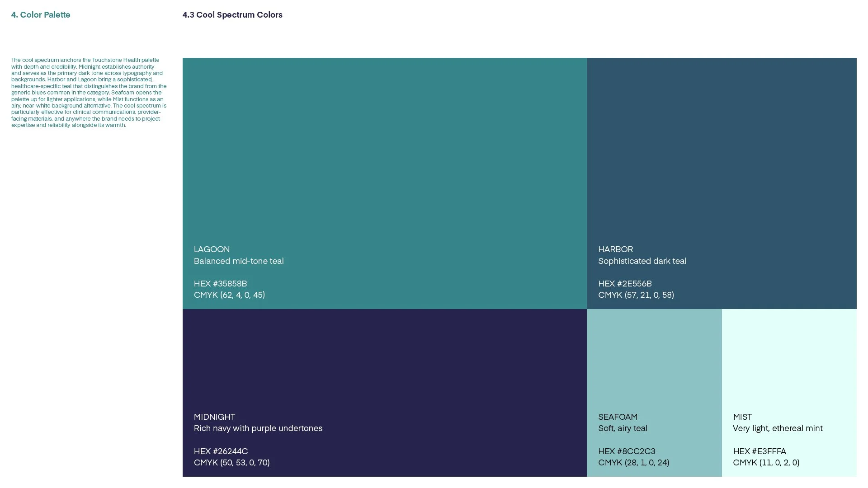Click the SEAFOAM color name label

pyautogui.click(x=618, y=417)
